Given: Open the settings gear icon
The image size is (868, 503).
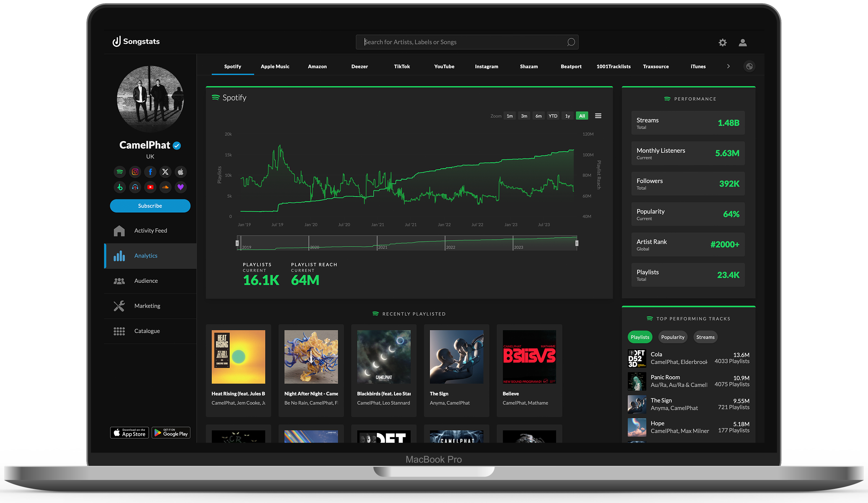Looking at the screenshot, I should (x=722, y=42).
